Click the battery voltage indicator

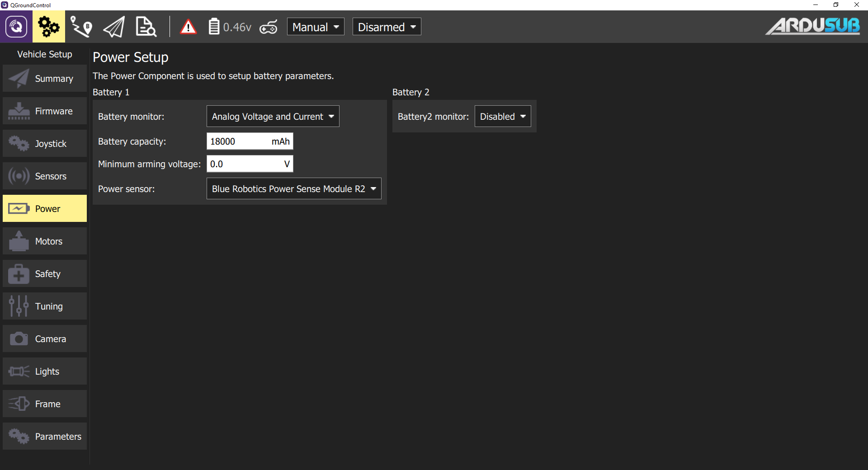230,27
